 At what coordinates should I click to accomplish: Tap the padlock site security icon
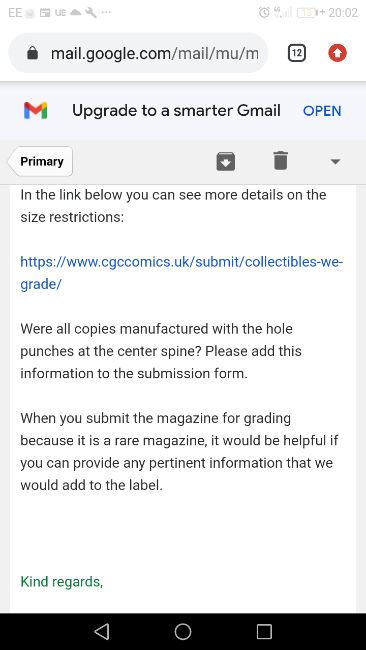[x=32, y=53]
